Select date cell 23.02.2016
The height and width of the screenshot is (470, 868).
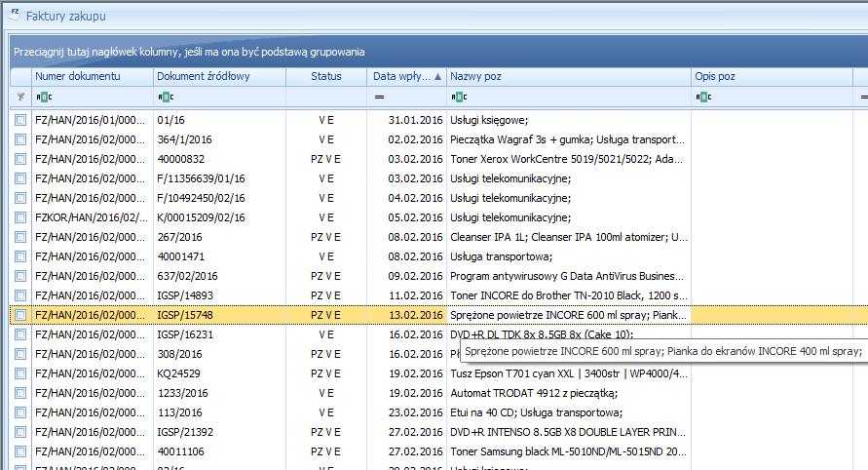[406, 412]
